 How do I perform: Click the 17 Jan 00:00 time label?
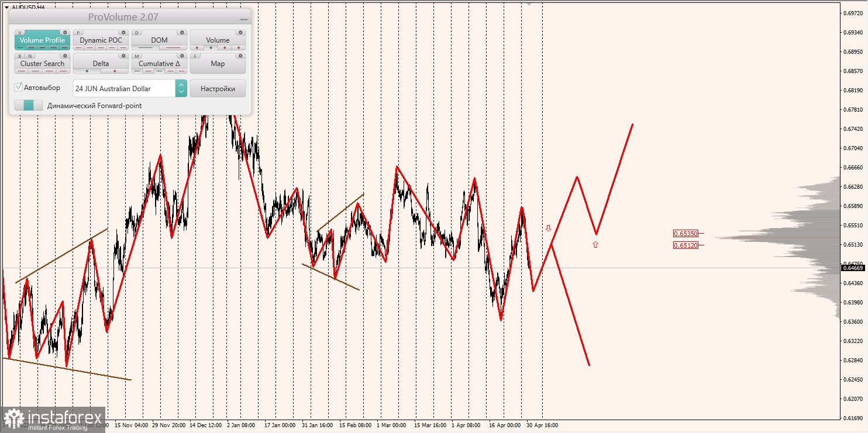point(280,425)
